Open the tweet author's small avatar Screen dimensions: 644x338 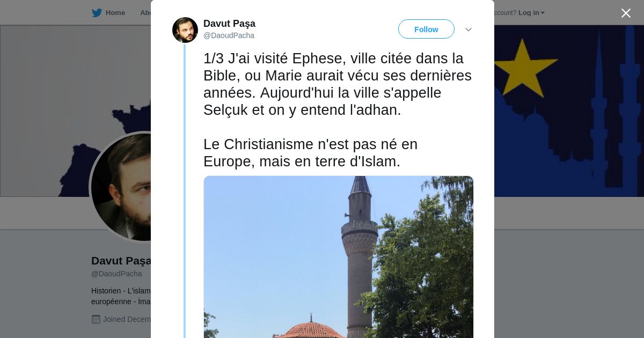(185, 30)
